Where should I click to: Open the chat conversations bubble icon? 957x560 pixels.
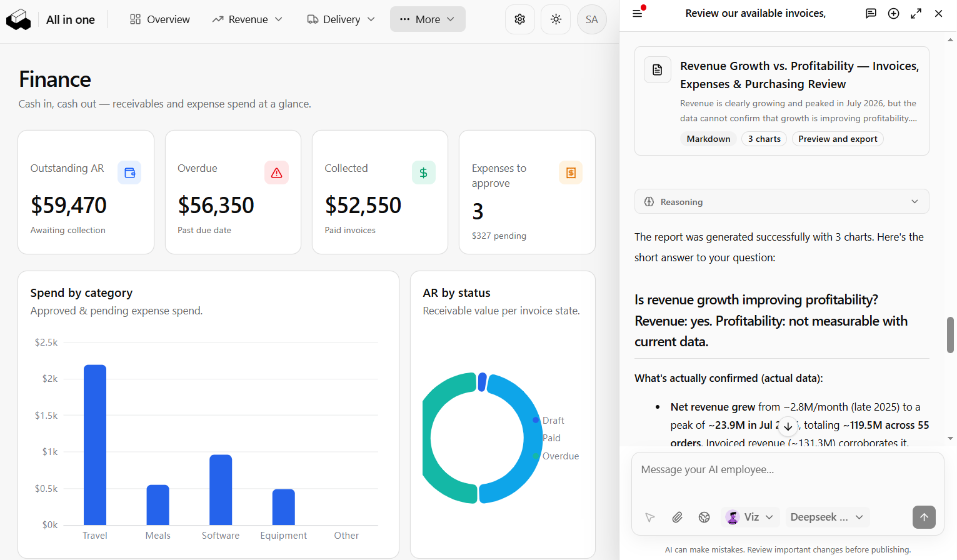(x=871, y=13)
